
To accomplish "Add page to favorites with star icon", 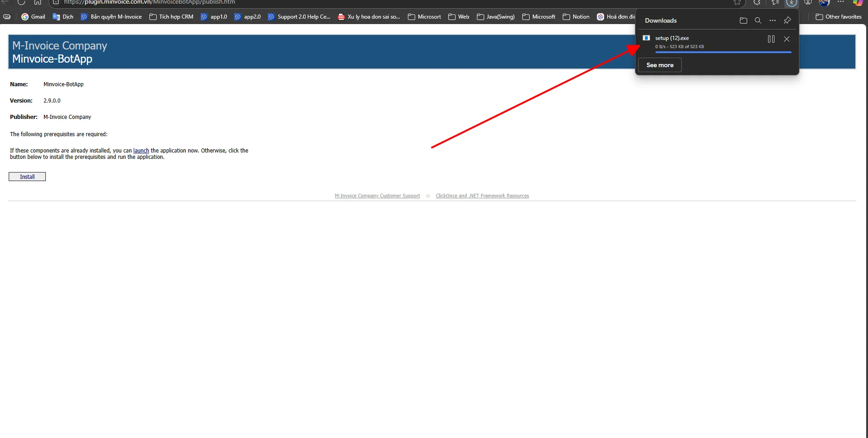I will point(737,2).
